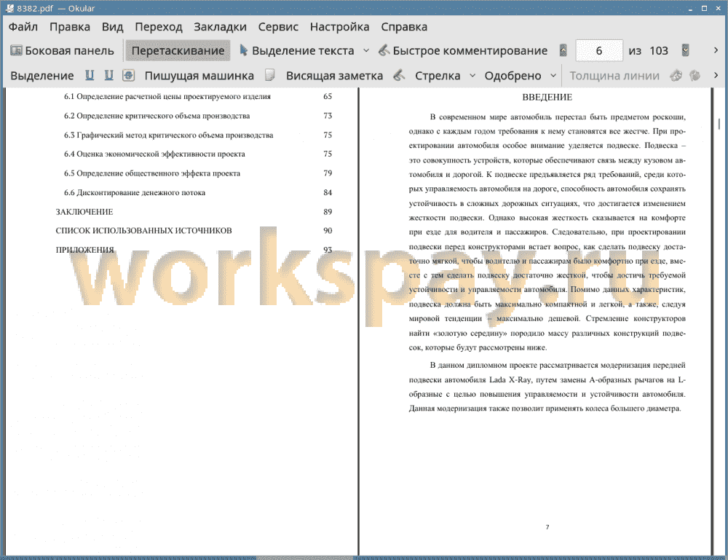Open the annotation toolbar overflow chevron

tap(716, 75)
